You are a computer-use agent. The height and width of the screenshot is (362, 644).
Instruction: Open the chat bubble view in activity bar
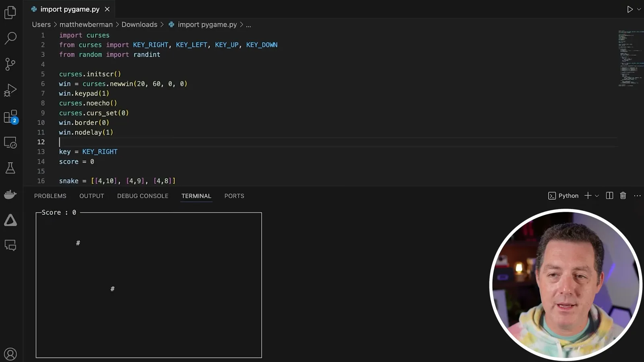10,245
